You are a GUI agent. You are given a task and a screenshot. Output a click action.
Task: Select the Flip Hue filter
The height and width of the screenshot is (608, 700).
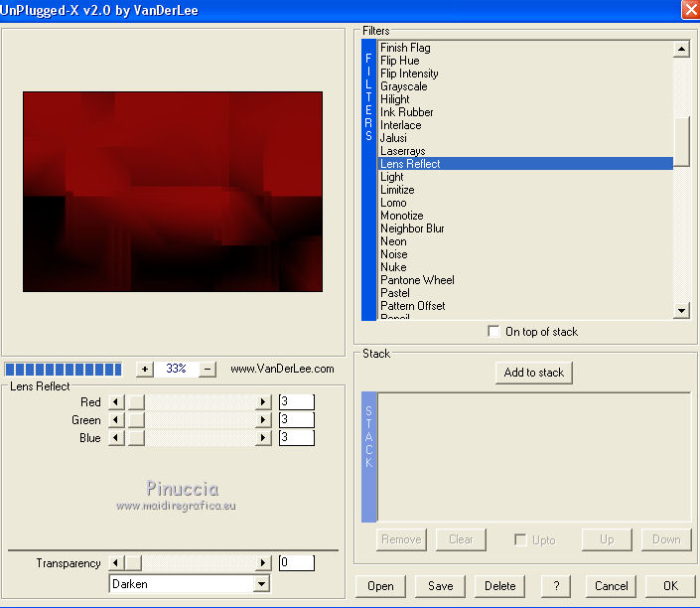(x=525, y=61)
